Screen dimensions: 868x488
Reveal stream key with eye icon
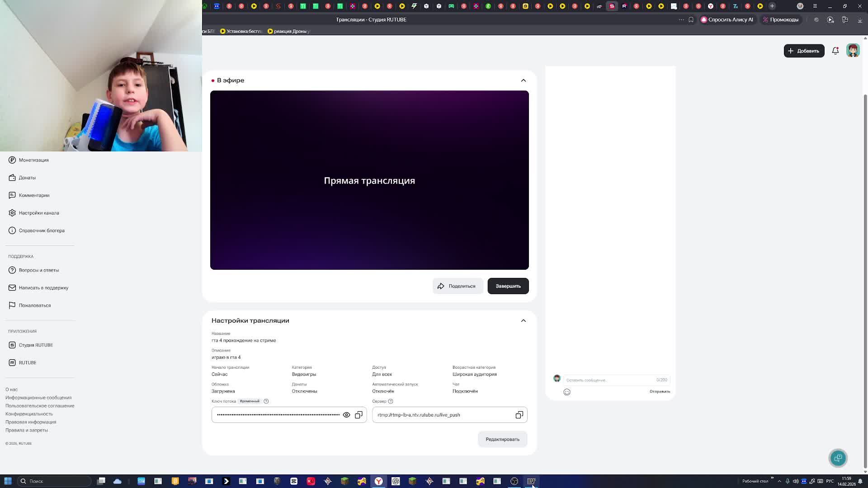(x=346, y=415)
